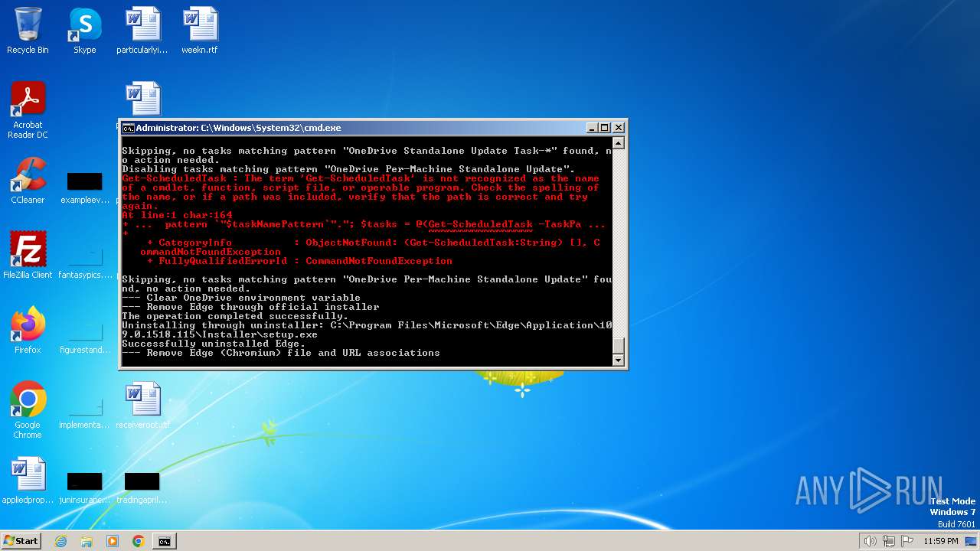Select the appliedprop... Word document

point(28,481)
